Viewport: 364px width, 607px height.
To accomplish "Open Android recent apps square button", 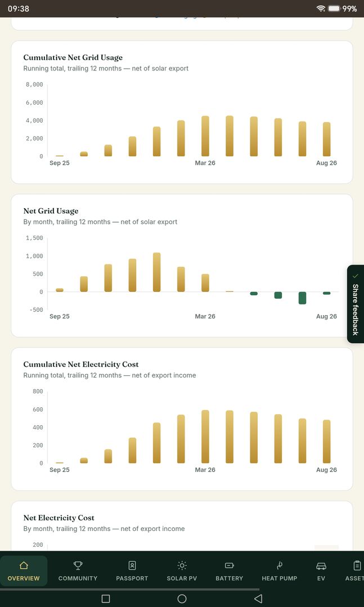I will 106,599.
